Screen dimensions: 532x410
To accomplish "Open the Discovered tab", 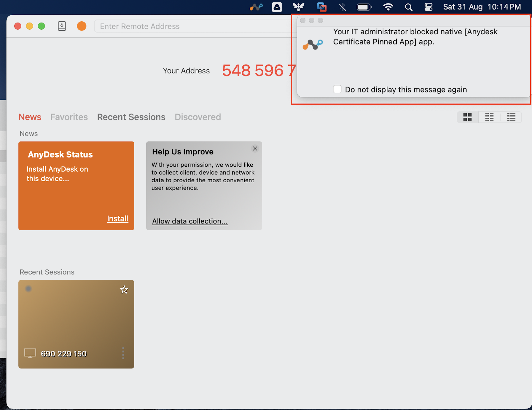I will pos(198,117).
